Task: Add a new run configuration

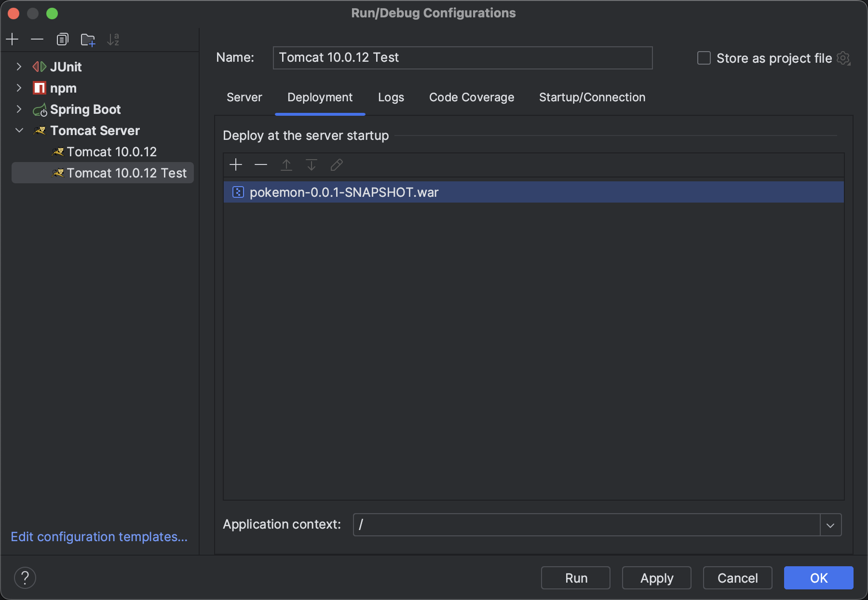Action: 13,39
